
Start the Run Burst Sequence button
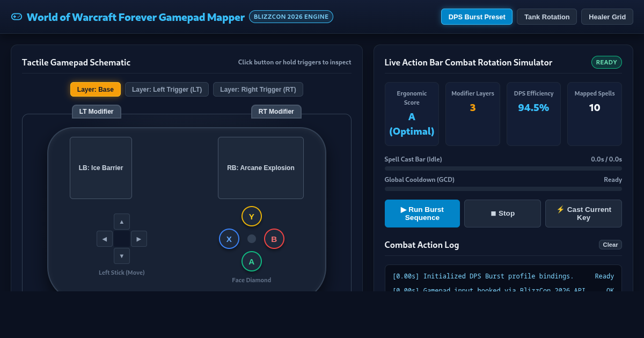(x=422, y=214)
